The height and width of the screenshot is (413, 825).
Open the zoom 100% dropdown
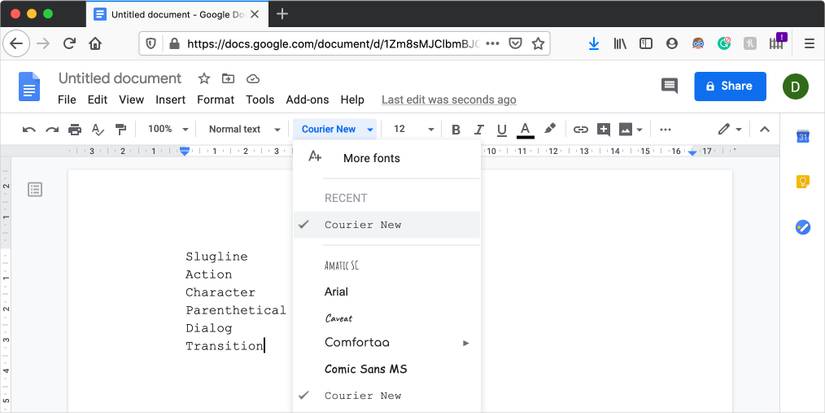click(x=167, y=129)
